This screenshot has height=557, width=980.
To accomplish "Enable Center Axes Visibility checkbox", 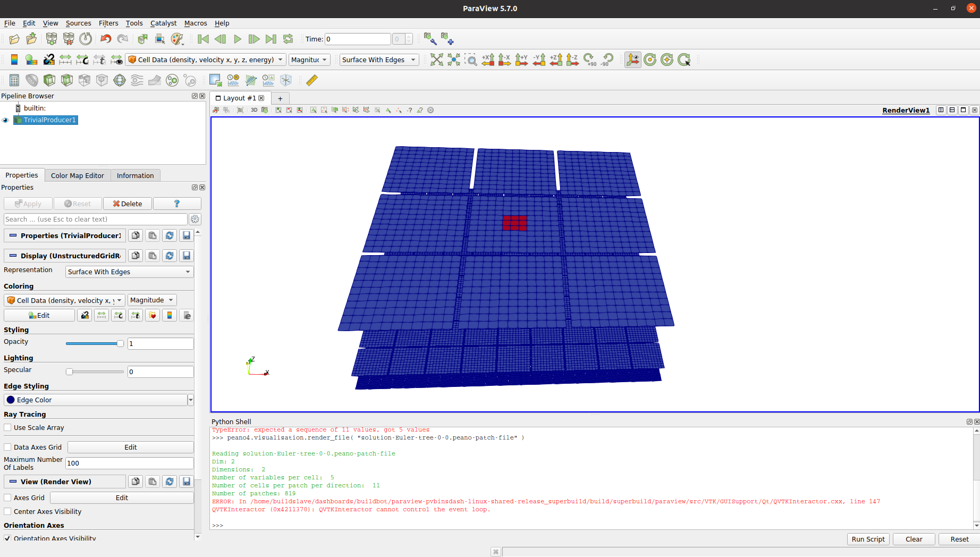I will pyautogui.click(x=7, y=511).
